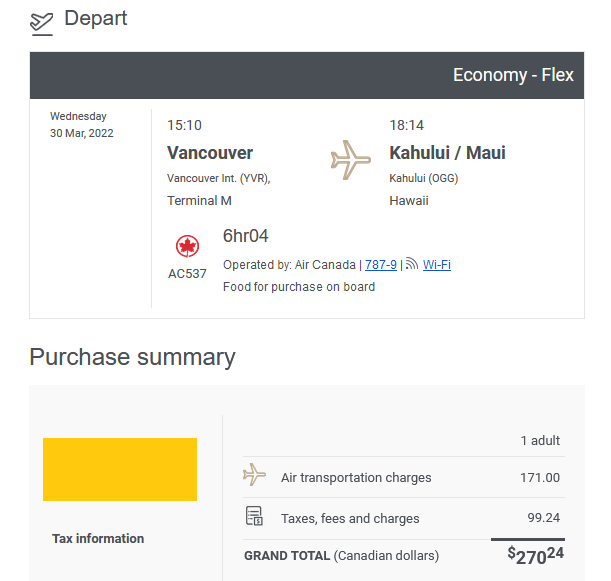Open the Wi-Fi details link

436,265
